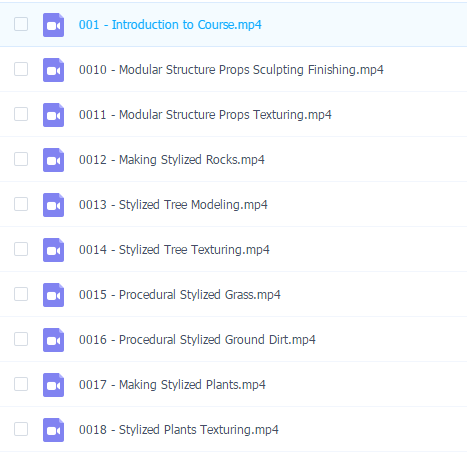Click video icon for 0018 Stylized Plants Texturing
This screenshot has height=455, width=467.
[x=53, y=430]
